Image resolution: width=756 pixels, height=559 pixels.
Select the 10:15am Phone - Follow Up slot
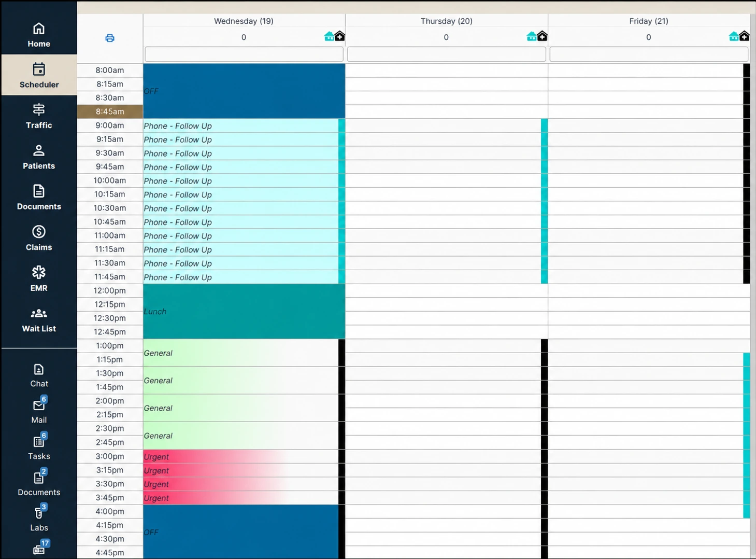pyautogui.click(x=241, y=194)
